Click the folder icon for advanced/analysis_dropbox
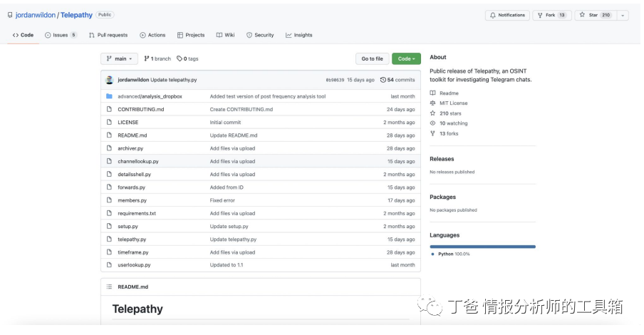 [109, 96]
